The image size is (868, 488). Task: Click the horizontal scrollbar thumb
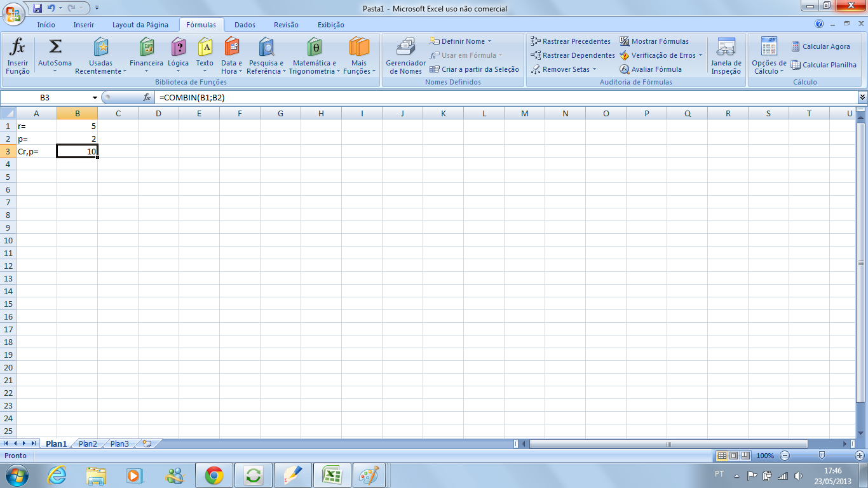pyautogui.click(x=668, y=444)
